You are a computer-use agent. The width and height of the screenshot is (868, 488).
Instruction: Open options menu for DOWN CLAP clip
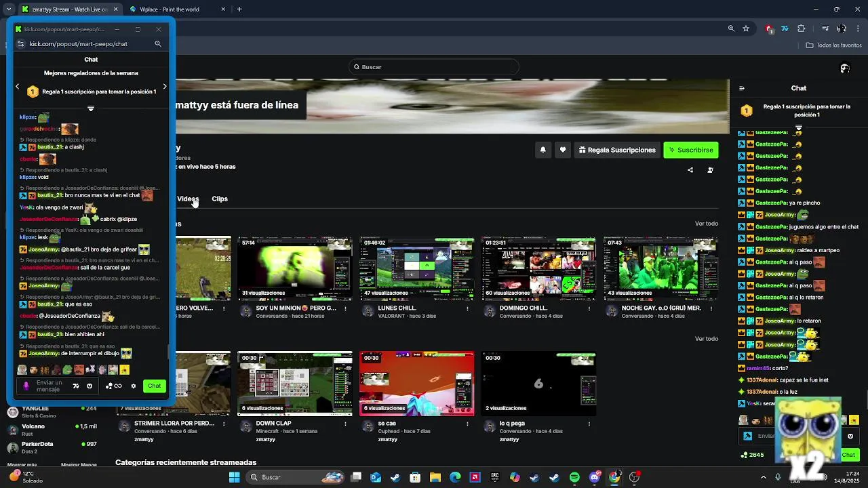[x=346, y=424]
